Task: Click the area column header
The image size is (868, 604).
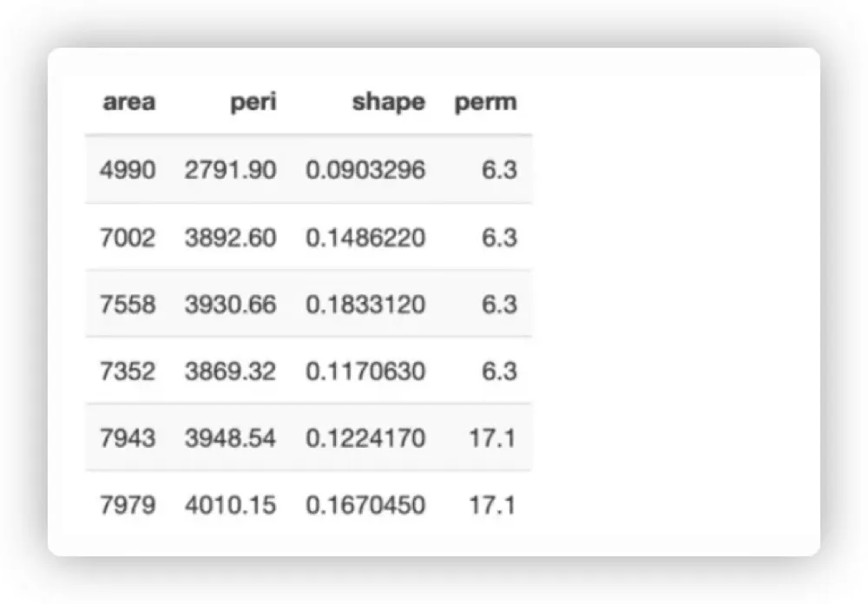Action: (x=128, y=102)
